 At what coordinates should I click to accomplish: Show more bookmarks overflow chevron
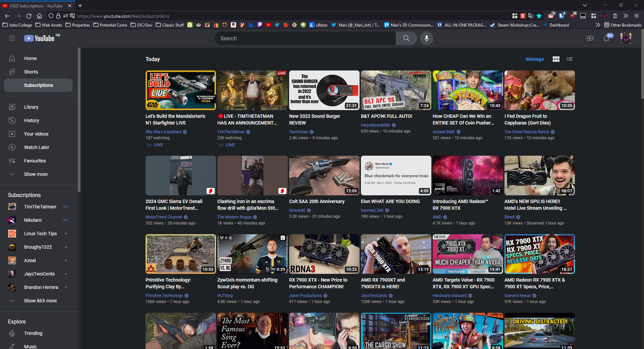(x=598, y=25)
